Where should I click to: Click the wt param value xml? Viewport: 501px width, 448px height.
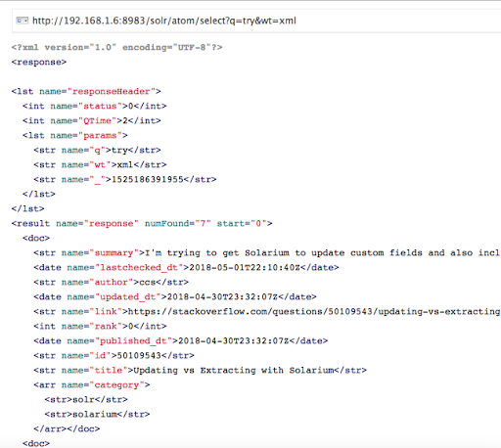125,165
